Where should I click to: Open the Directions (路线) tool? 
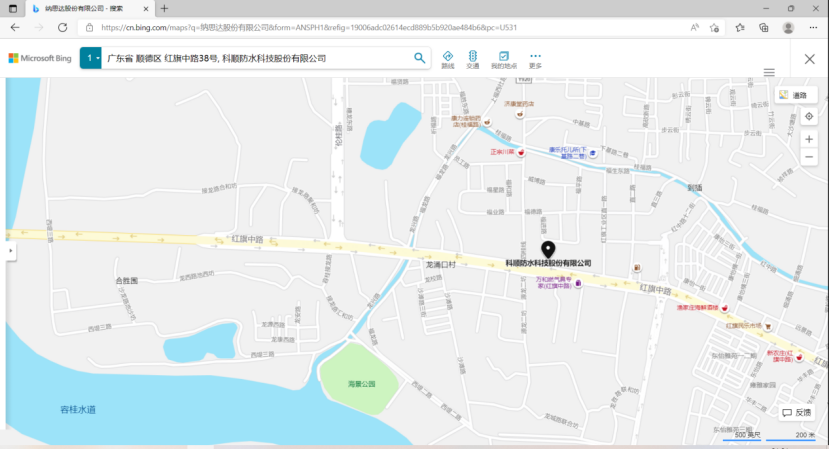coord(447,59)
